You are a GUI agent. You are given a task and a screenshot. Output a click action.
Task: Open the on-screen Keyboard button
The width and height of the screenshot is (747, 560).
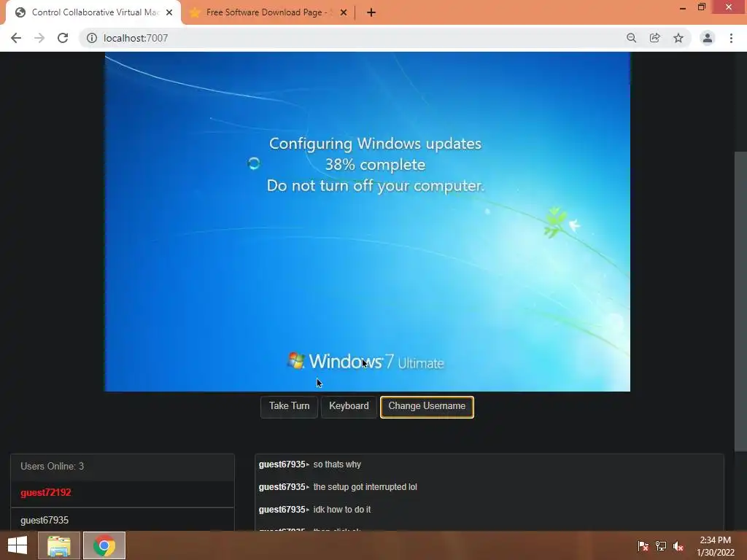[349, 407]
